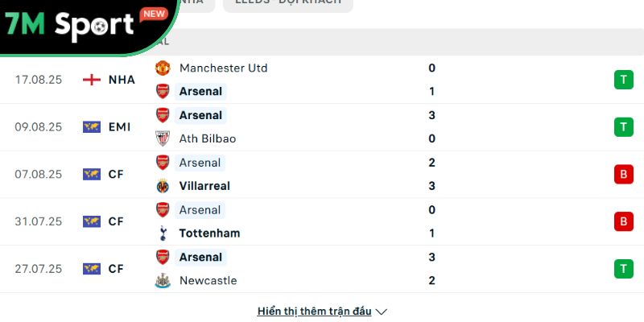Select the 31.07.25 match date row
Viewport: 644px width, 322px height.
38,221
